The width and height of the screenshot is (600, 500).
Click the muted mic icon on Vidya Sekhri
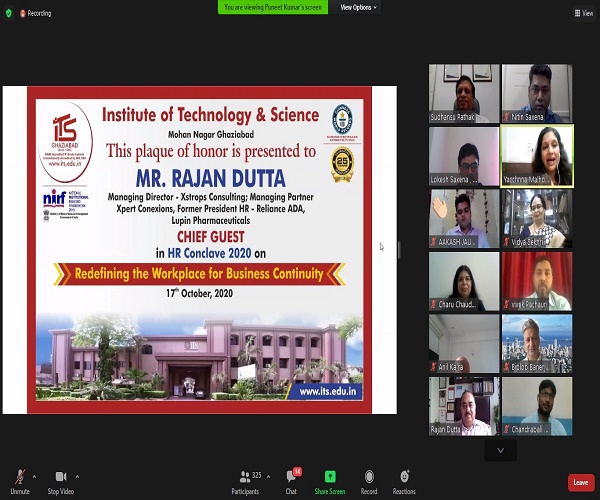coord(507,242)
